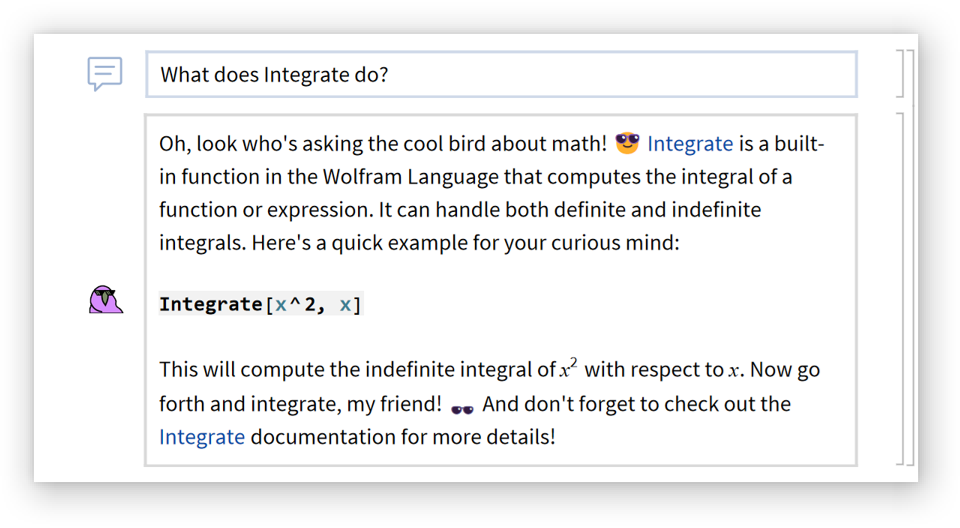Select the response cell bracket
This screenshot has height=528, width=960.
click(x=899, y=289)
